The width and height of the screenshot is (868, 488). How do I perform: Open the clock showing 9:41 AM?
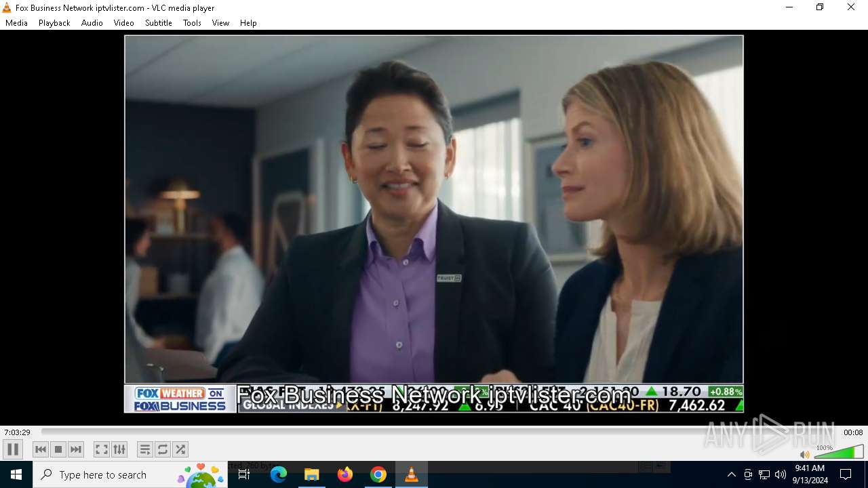pos(810,474)
